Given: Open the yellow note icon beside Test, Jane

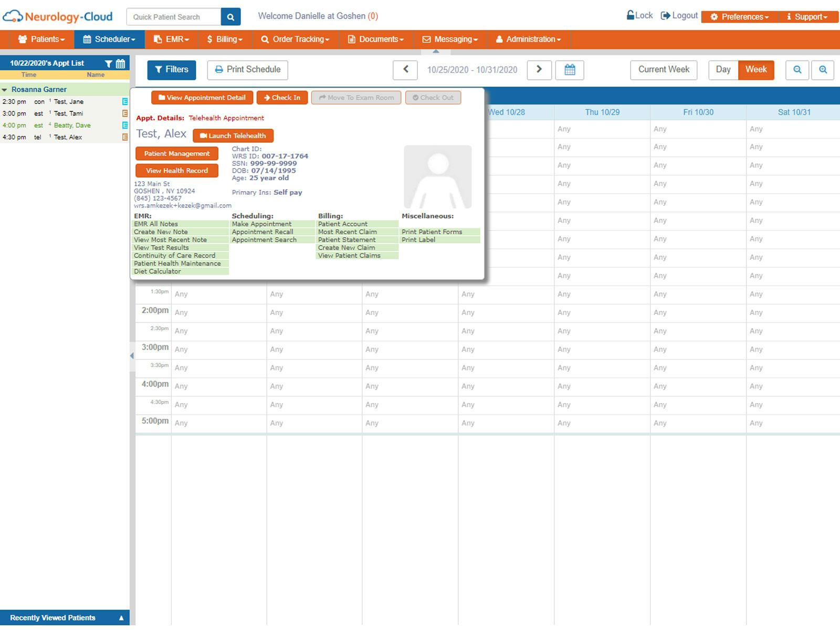Looking at the screenshot, I should coord(124,101).
